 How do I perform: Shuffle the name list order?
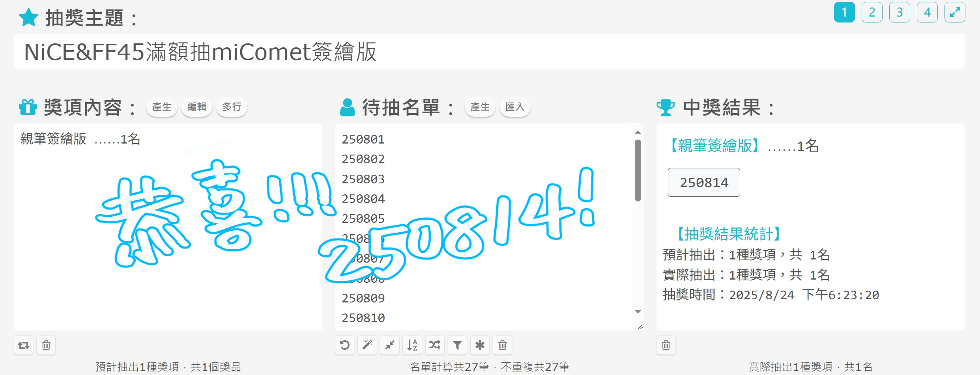[435, 345]
